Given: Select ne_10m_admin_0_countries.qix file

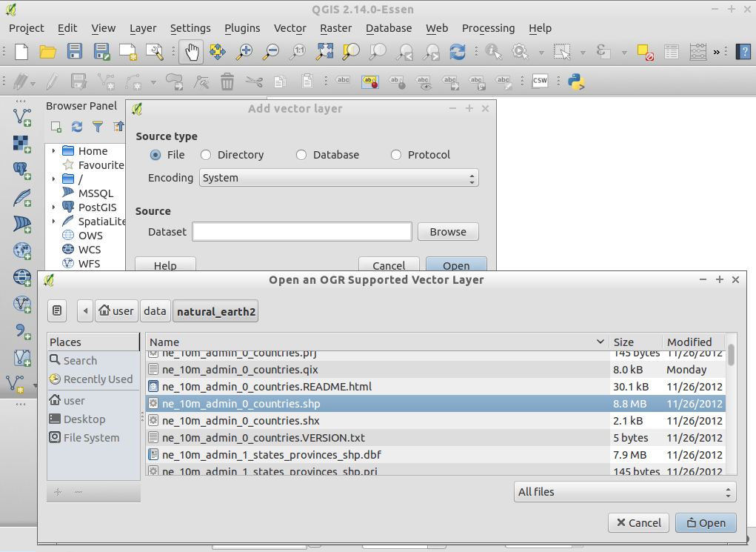Looking at the screenshot, I should tap(435, 370).
